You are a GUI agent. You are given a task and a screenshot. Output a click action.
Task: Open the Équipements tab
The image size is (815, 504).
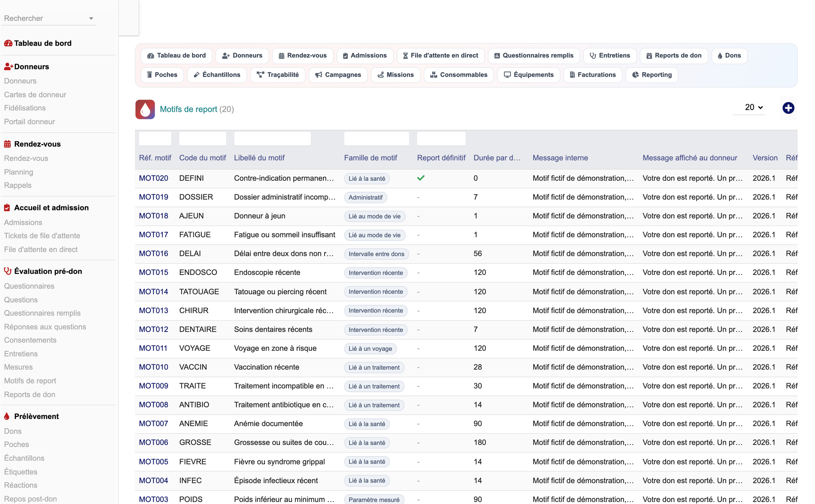point(529,75)
